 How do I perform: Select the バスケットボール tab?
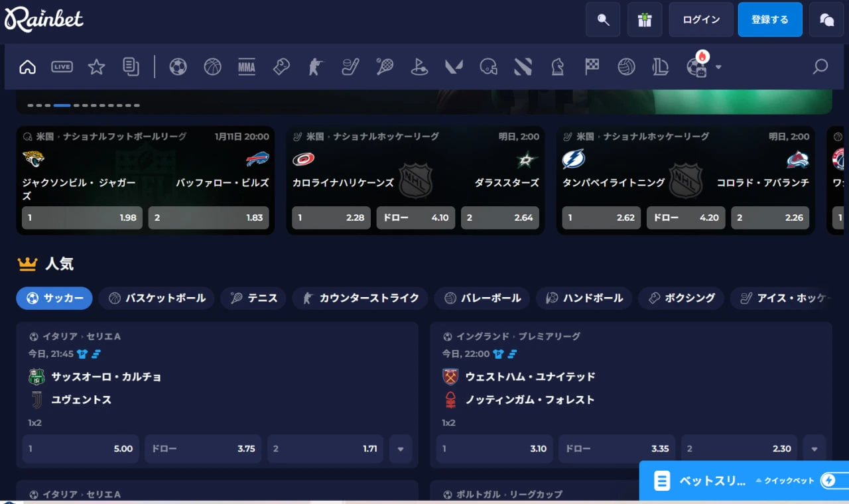pyautogui.click(x=157, y=298)
